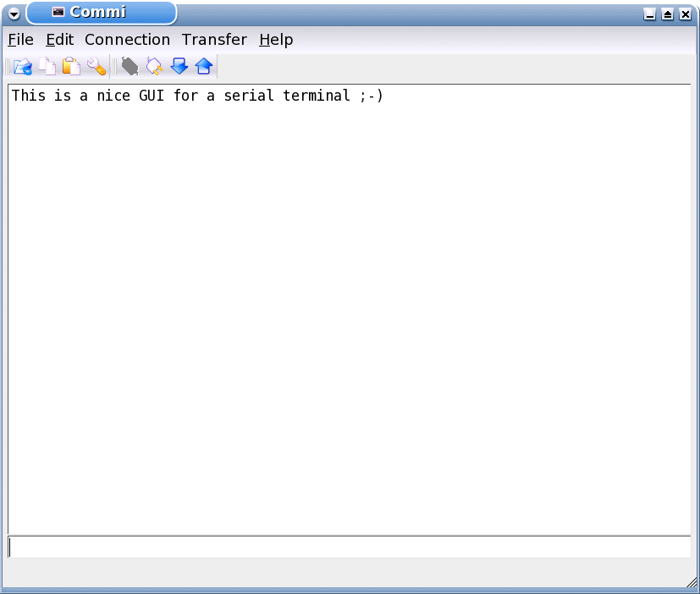Click the open session folder icon

click(22, 67)
